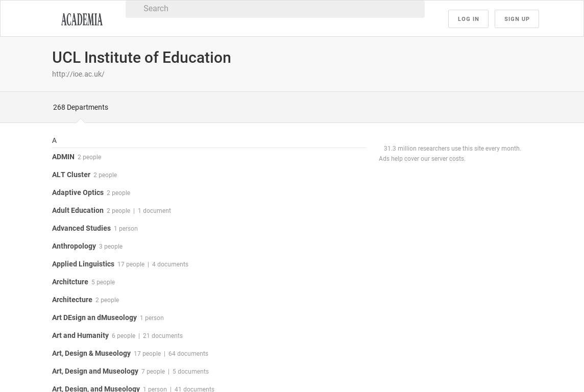
Task: Open the ALT Cluster department
Action: point(71,175)
